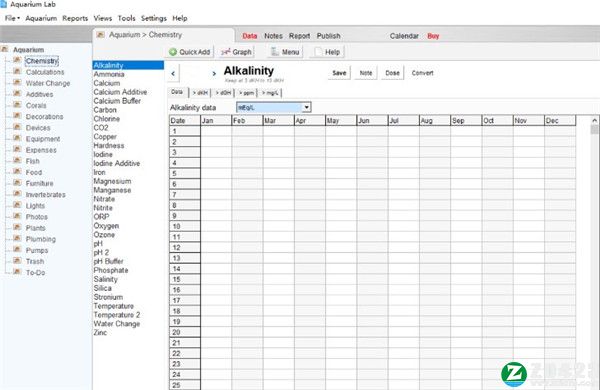Screen dimensions: 600x390
Task: Click the icon beside Photos tree item
Action: 17,216
